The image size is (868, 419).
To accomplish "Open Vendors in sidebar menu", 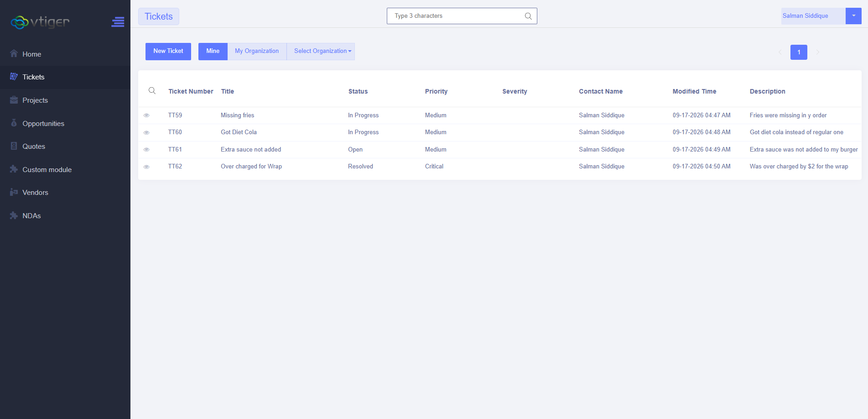I will (35, 192).
